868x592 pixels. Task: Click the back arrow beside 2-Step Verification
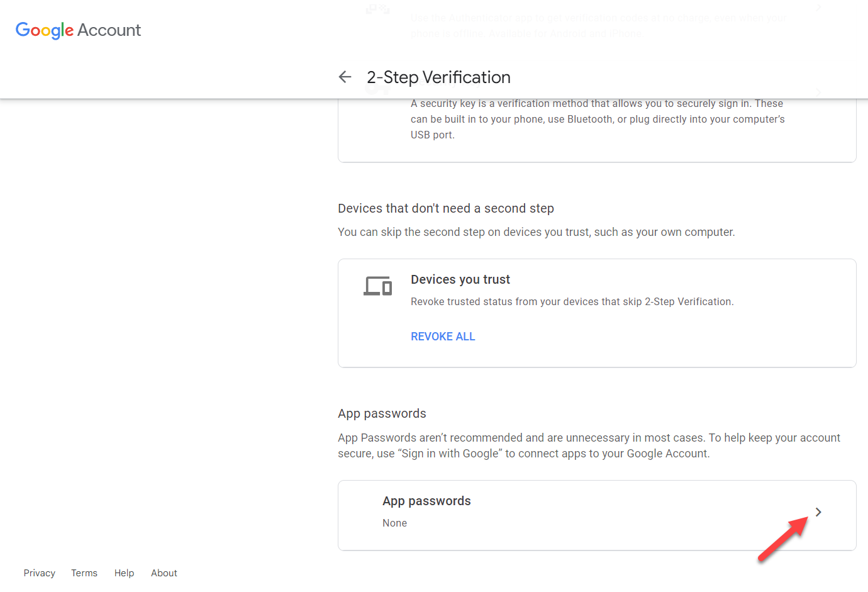pyautogui.click(x=345, y=77)
